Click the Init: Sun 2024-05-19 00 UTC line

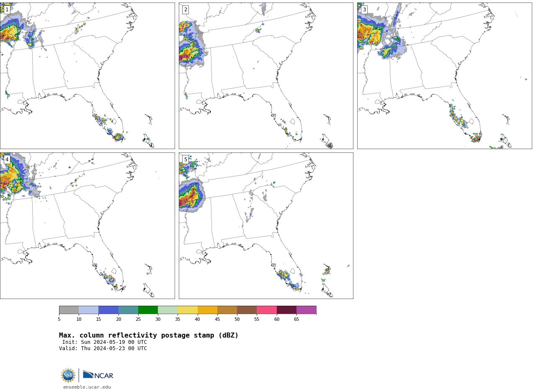point(105,342)
